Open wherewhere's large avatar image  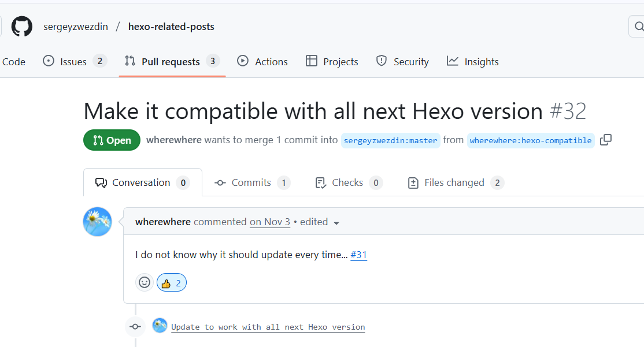tap(97, 222)
